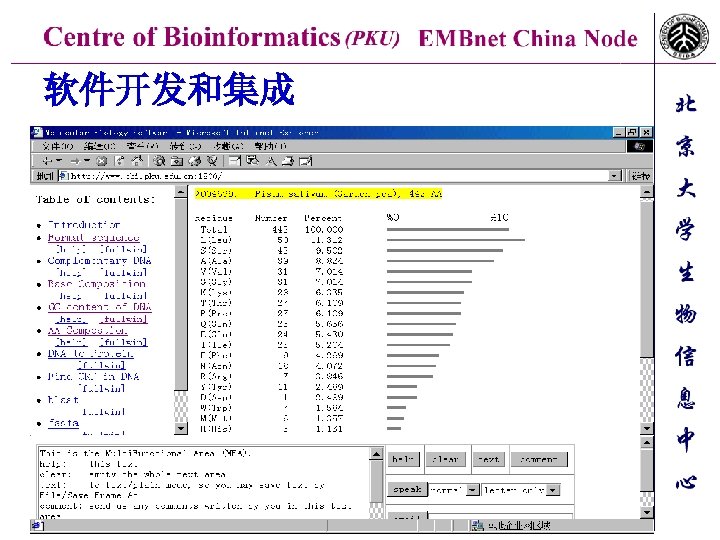The height and width of the screenshot is (540, 720).
Task: Click the 'comment' button
Action: tap(539, 459)
